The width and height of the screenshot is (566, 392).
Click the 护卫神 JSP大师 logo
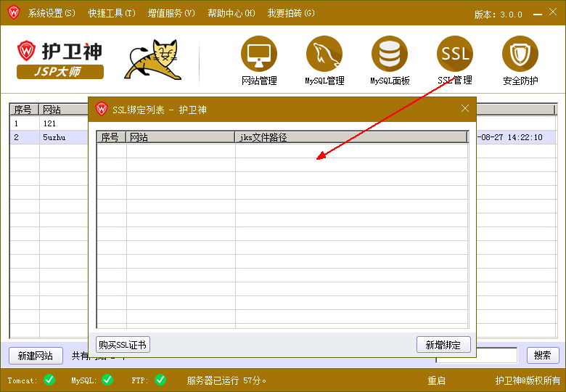click(x=60, y=60)
